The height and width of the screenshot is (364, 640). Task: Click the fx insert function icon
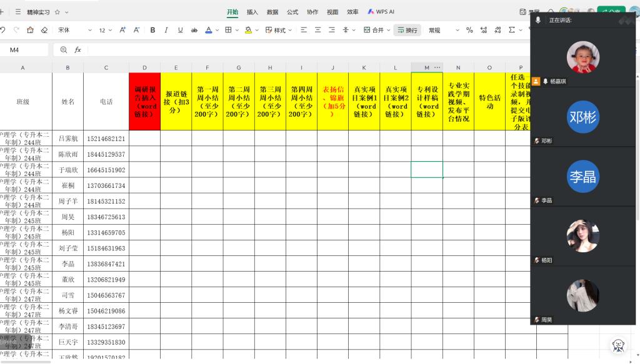click(x=78, y=50)
